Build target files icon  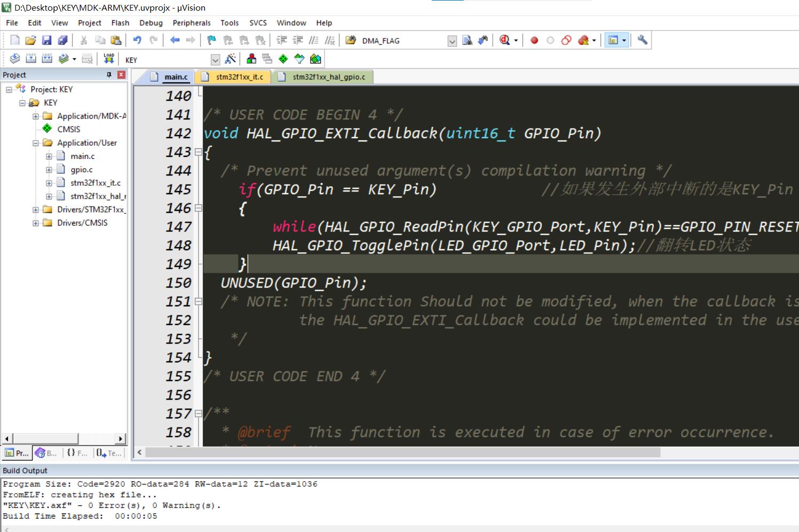31,59
